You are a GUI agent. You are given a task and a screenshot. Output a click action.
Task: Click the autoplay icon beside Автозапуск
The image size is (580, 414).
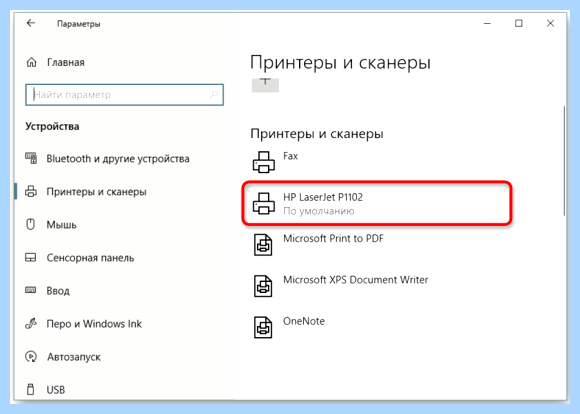[31, 357]
